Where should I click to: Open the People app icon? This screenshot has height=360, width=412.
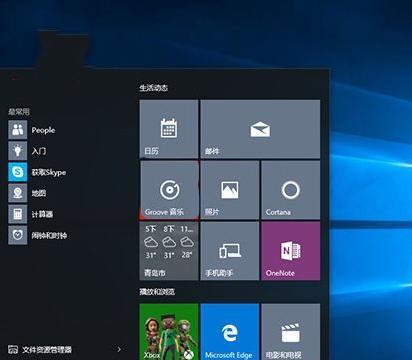point(18,130)
